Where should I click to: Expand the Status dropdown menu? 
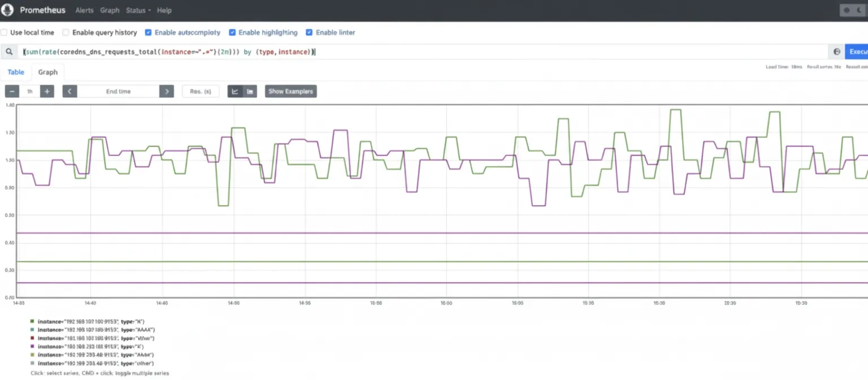pos(138,10)
